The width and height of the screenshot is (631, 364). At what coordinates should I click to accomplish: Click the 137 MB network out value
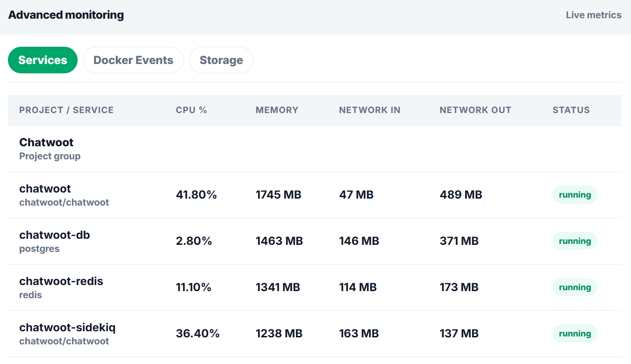click(459, 334)
